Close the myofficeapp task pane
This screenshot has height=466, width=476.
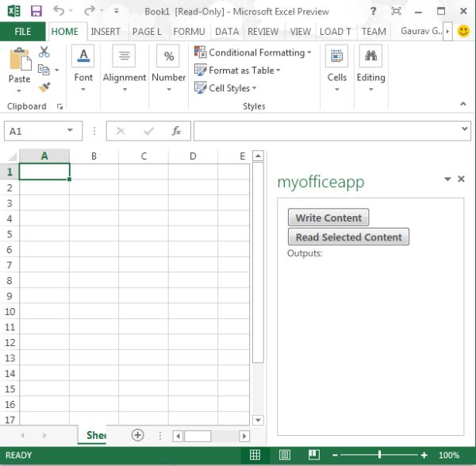click(x=461, y=179)
